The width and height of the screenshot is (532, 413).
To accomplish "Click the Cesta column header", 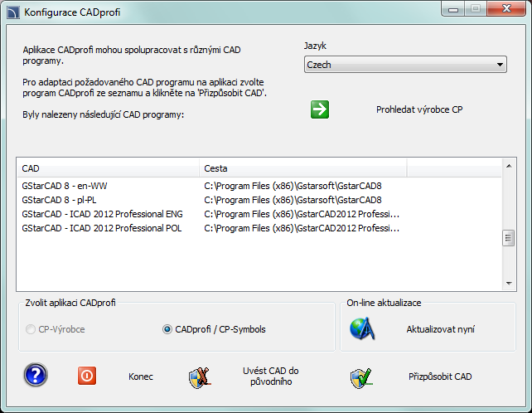I will pyautogui.click(x=303, y=168).
